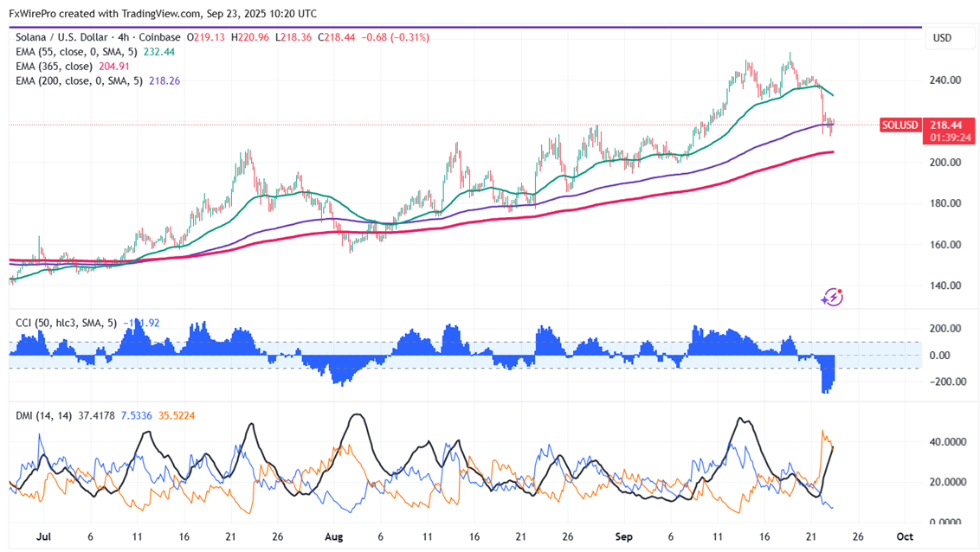This screenshot has height=552, width=980.
Task: Click the purple AI sparkle icon on chart
Action: pyautogui.click(x=832, y=298)
